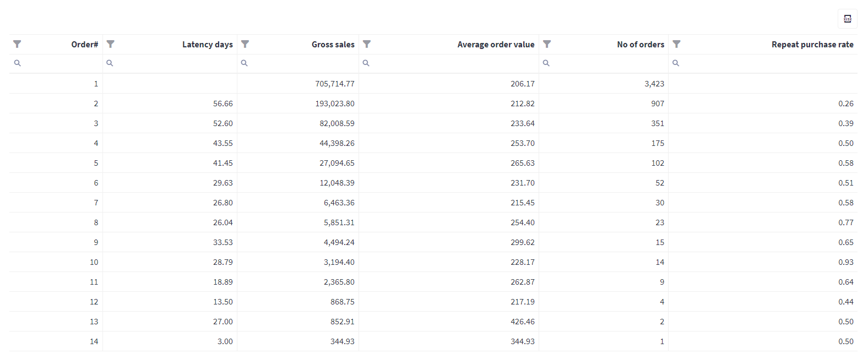
Task: Select the row with Order# 1
Action: click(x=433, y=84)
